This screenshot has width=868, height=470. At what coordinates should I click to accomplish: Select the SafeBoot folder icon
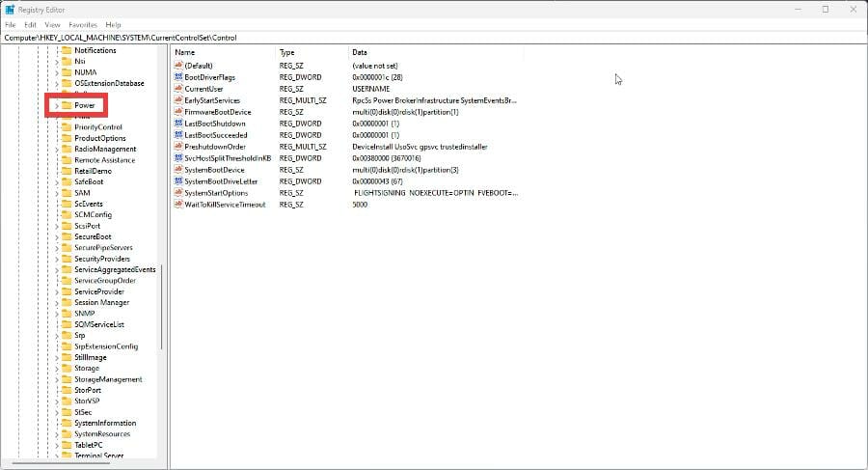(x=67, y=181)
